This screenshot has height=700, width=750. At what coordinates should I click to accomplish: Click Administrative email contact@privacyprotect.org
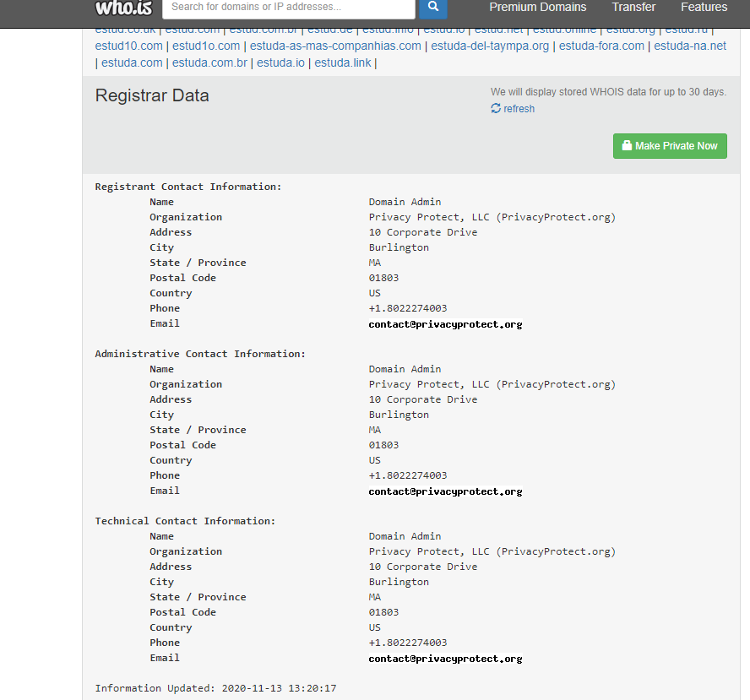click(x=445, y=491)
